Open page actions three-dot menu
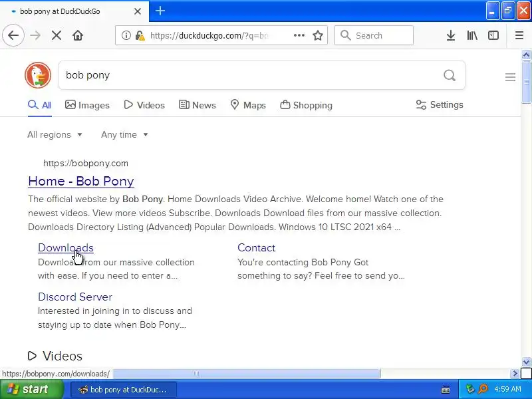 pos(299,35)
